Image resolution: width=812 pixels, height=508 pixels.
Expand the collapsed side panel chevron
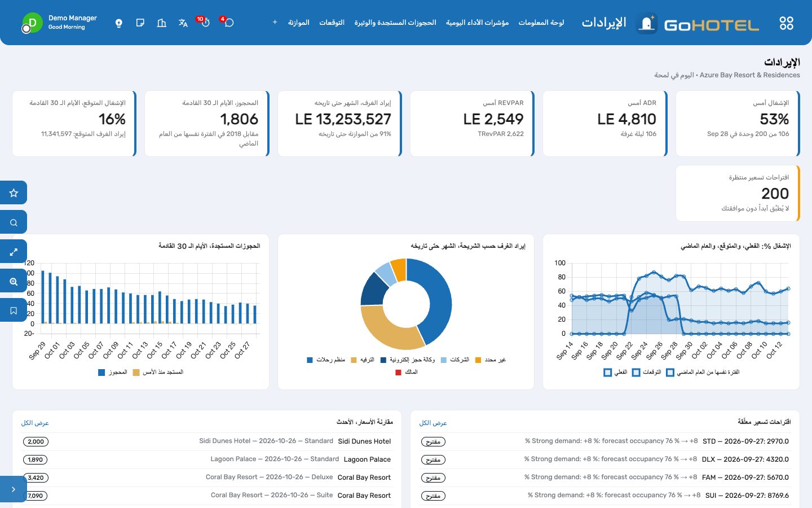pyautogui.click(x=14, y=489)
